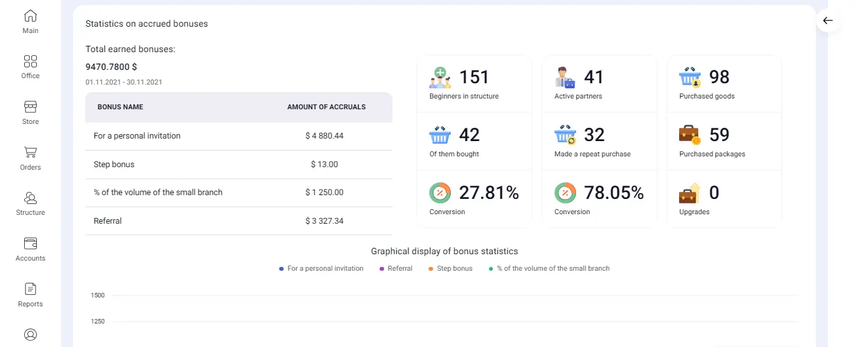
Task: Open the Structure people icon
Action: [x=31, y=198]
